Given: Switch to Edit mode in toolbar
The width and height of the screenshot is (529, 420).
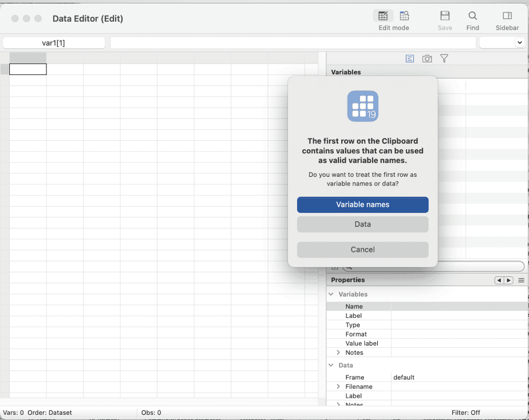Looking at the screenshot, I should pos(383,16).
